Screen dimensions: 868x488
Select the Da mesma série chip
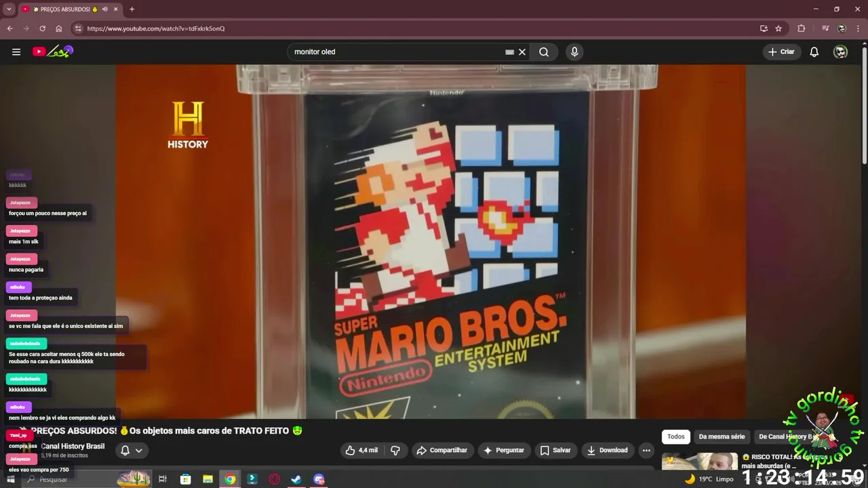722,436
